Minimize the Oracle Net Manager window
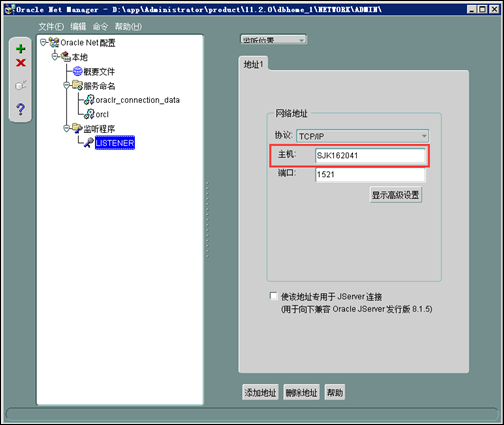504x425 pixels. (472, 9)
